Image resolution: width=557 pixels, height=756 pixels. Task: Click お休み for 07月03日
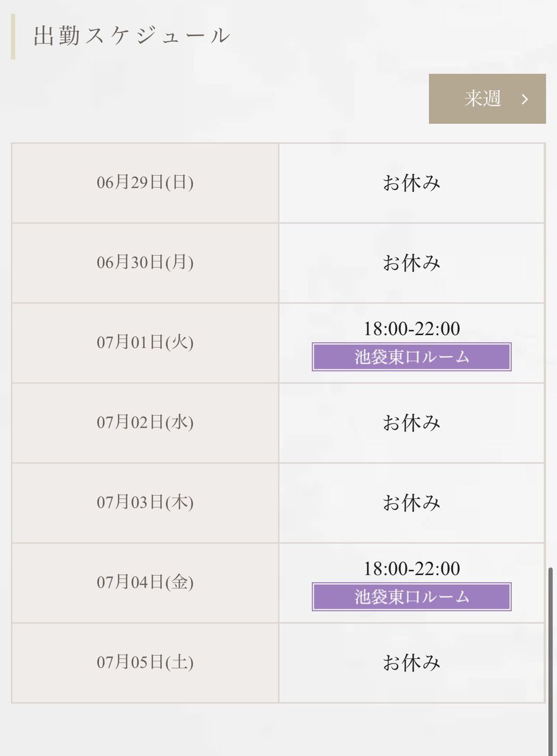pyautogui.click(x=411, y=503)
